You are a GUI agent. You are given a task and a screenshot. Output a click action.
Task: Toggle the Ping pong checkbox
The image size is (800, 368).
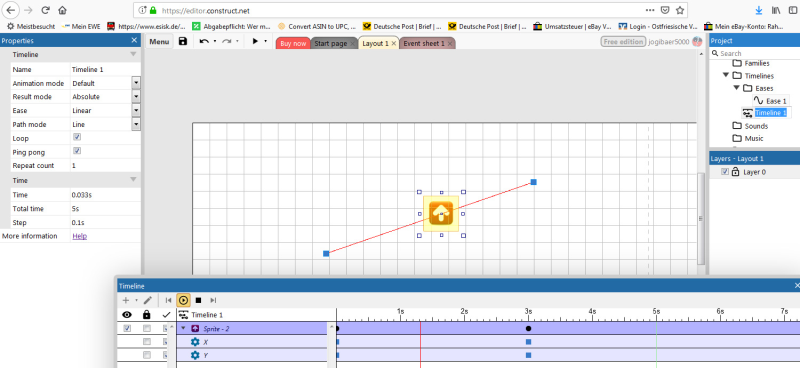77,151
